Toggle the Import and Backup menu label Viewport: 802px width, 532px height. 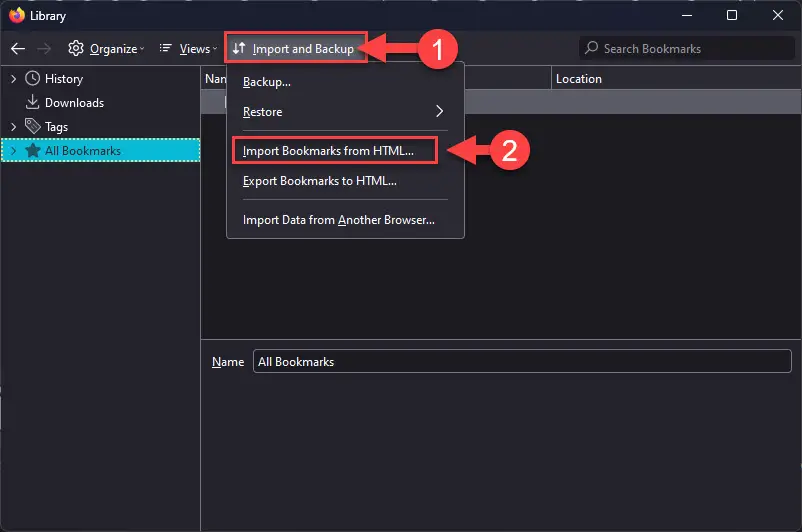pos(303,49)
